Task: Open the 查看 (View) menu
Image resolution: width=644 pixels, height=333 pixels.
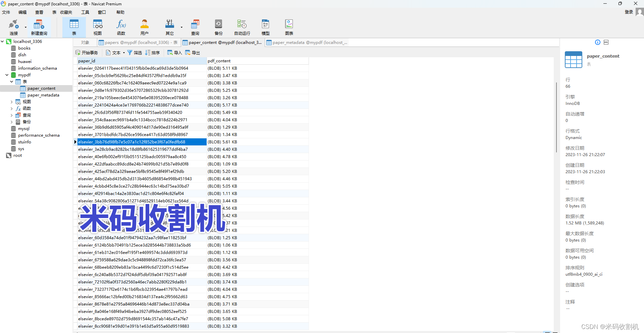Action: (x=39, y=12)
